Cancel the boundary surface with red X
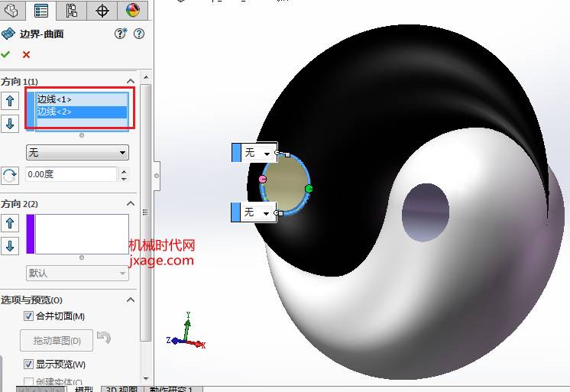Image resolution: width=570 pixels, height=392 pixels. point(26,54)
